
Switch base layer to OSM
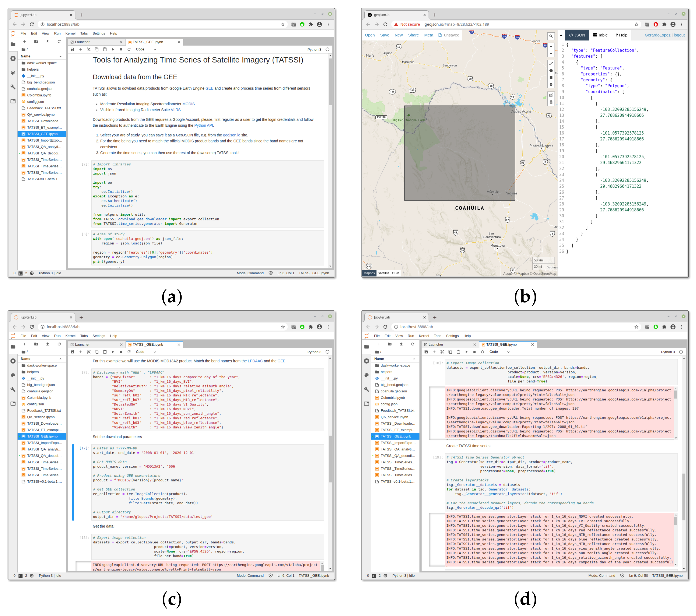[x=395, y=273]
